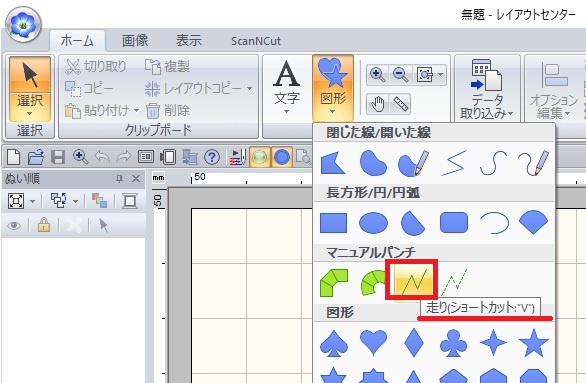
Task: Select the dashed green feed line tool
Action: [x=454, y=283]
